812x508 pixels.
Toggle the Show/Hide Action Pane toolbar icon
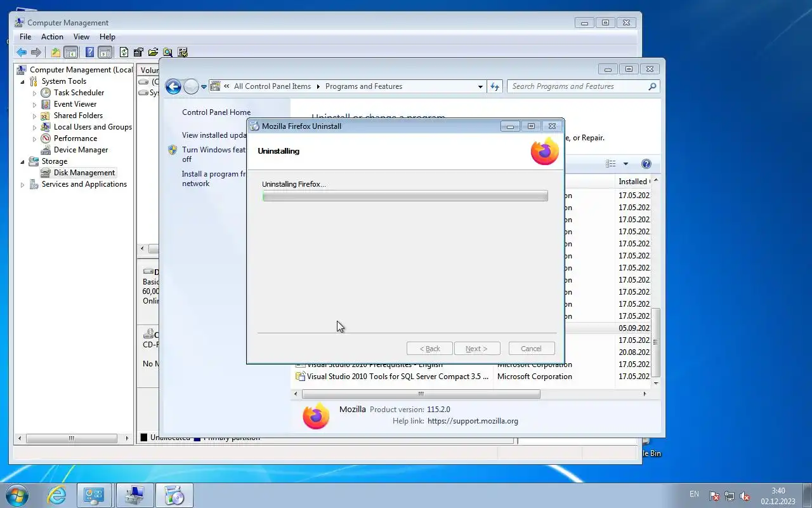coord(105,52)
